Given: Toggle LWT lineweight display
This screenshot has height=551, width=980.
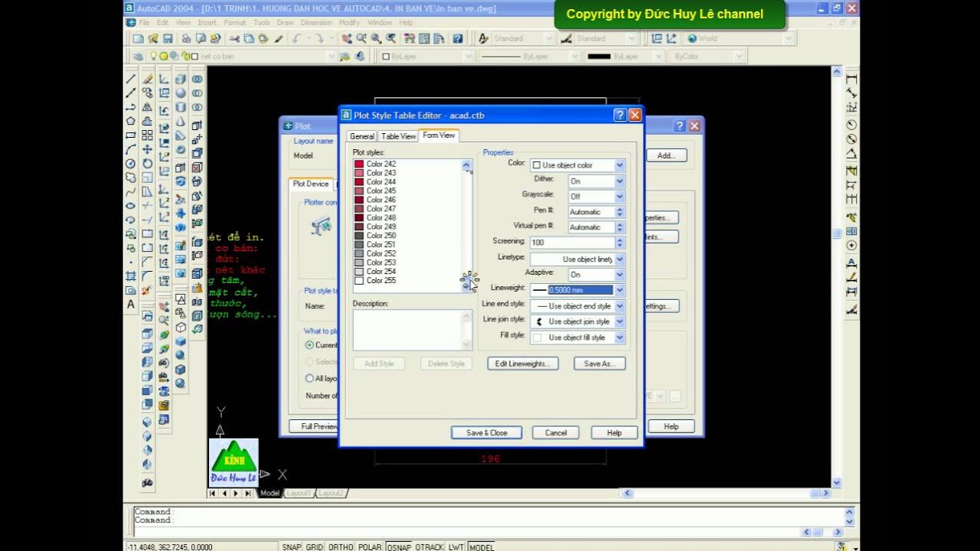Looking at the screenshot, I should click(x=456, y=546).
